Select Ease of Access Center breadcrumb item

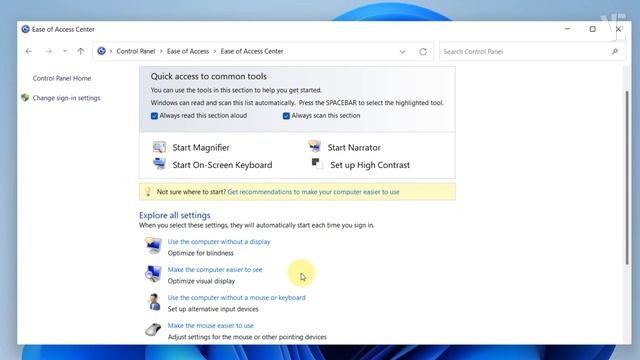tap(252, 51)
